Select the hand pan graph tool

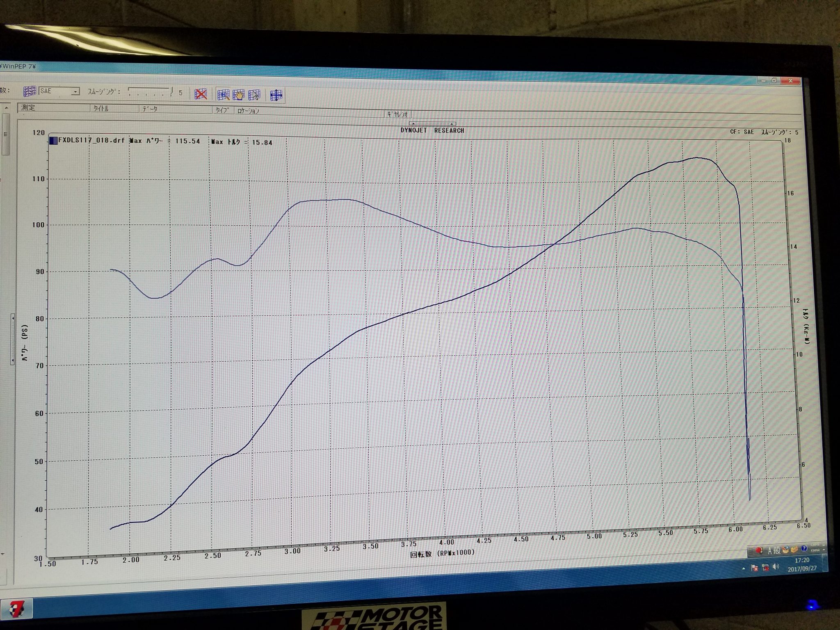click(238, 95)
